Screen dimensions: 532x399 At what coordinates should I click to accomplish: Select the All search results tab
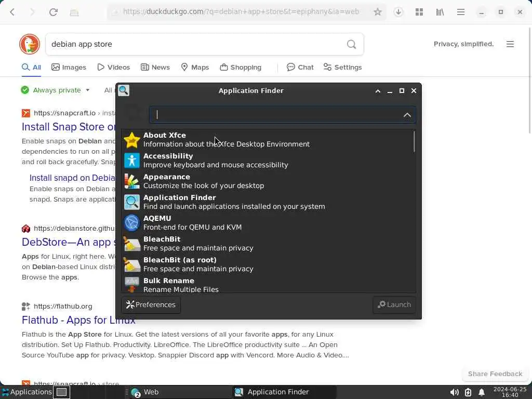point(31,67)
